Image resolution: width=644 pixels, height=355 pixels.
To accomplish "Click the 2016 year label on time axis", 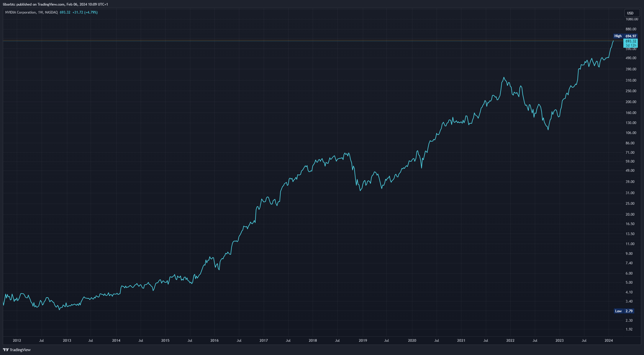I will pos(214,341).
